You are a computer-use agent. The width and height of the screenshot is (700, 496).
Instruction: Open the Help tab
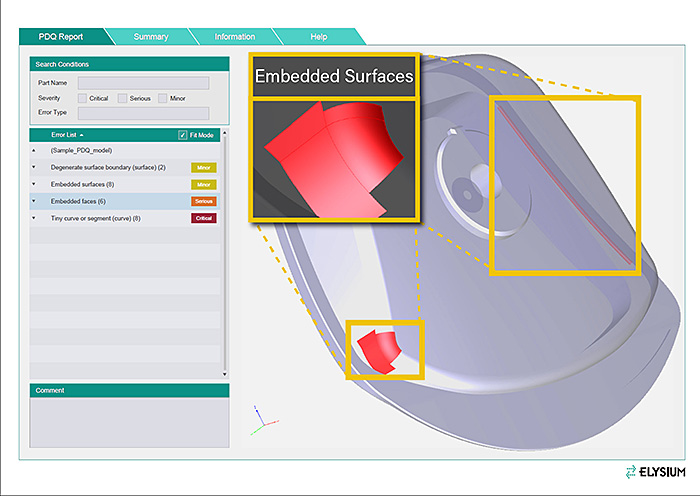(318, 37)
